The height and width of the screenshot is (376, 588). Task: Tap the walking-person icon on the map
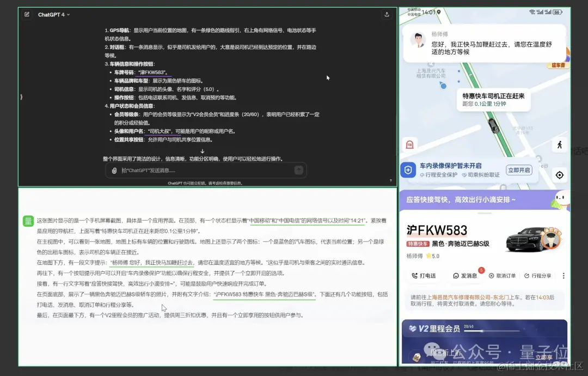560,144
